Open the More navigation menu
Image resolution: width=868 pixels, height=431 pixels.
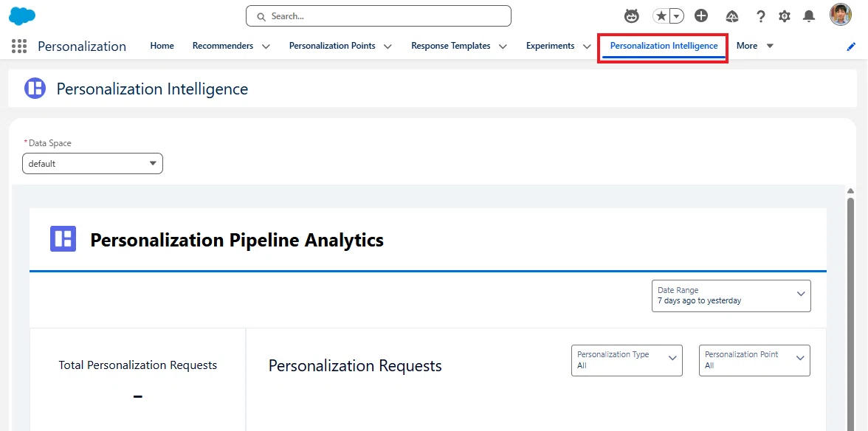pyautogui.click(x=754, y=46)
